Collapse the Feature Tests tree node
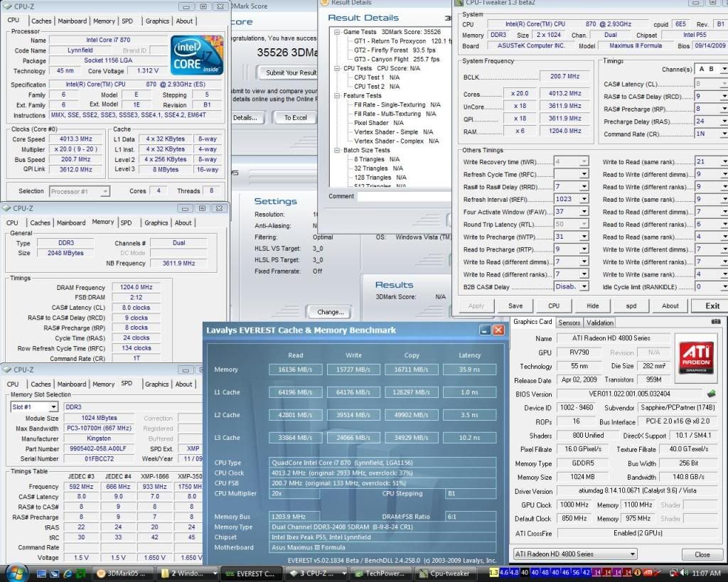This screenshot has width=728, height=582. tap(337, 96)
